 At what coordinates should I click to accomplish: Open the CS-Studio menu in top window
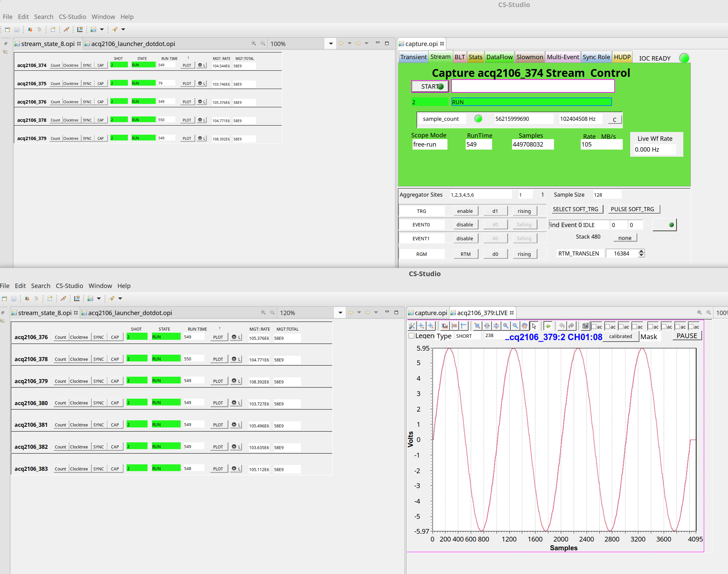(72, 17)
